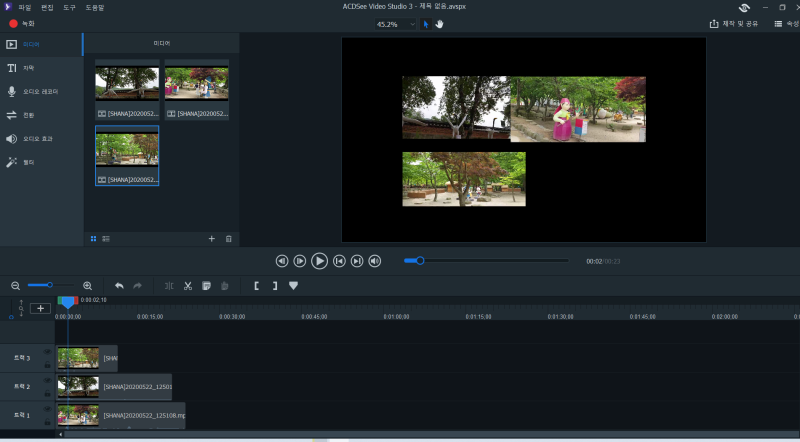Screen dimensions: 800x442
Task: Select the second media thumbnail with pink statue
Action: [x=196, y=90]
